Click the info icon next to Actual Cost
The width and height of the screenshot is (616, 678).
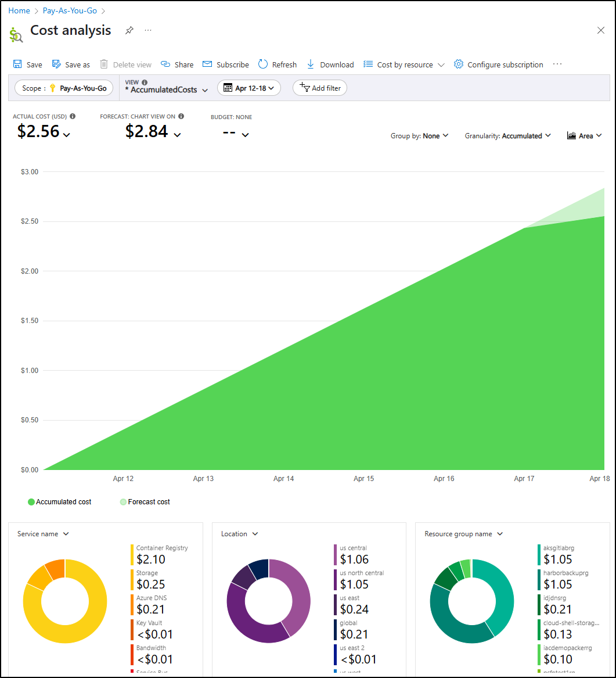click(x=73, y=116)
